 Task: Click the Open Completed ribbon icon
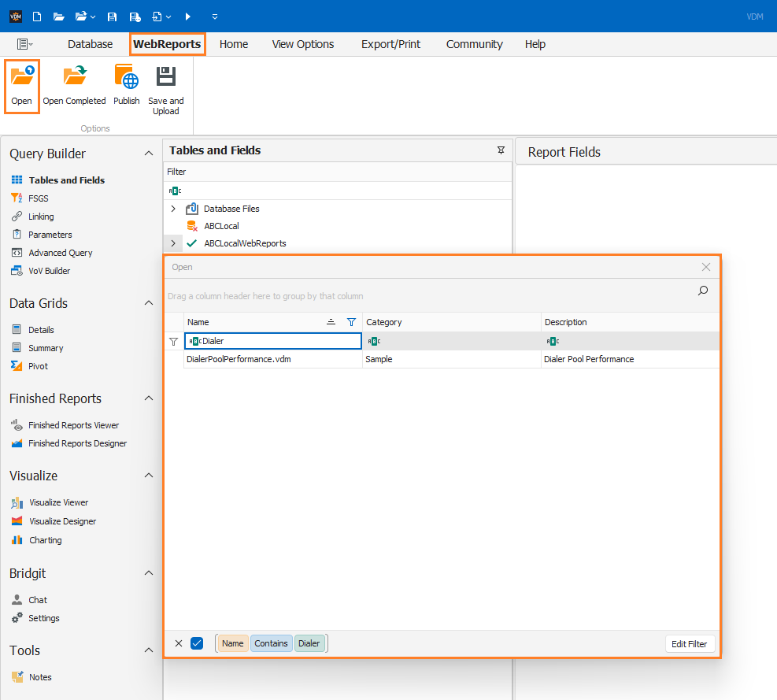coord(74,77)
